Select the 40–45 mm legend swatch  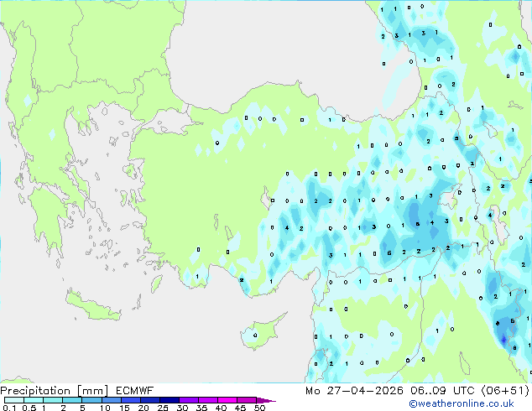pos(227,400)
